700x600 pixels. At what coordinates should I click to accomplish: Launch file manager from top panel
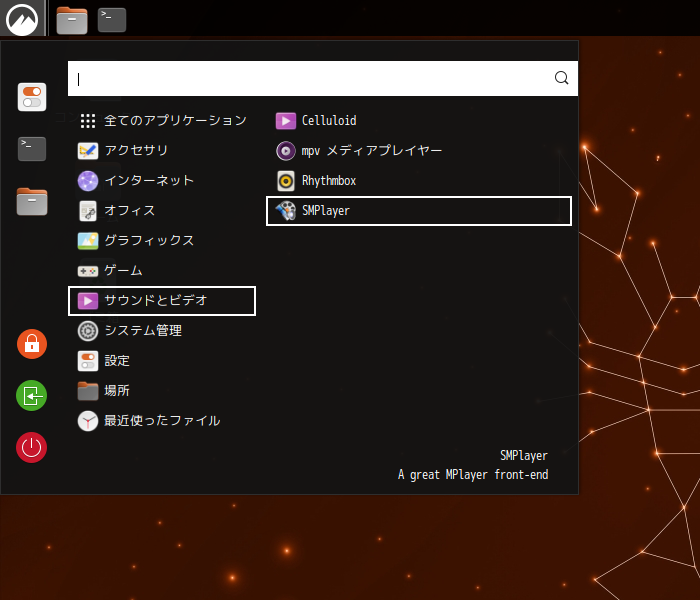tap(72, 21)
